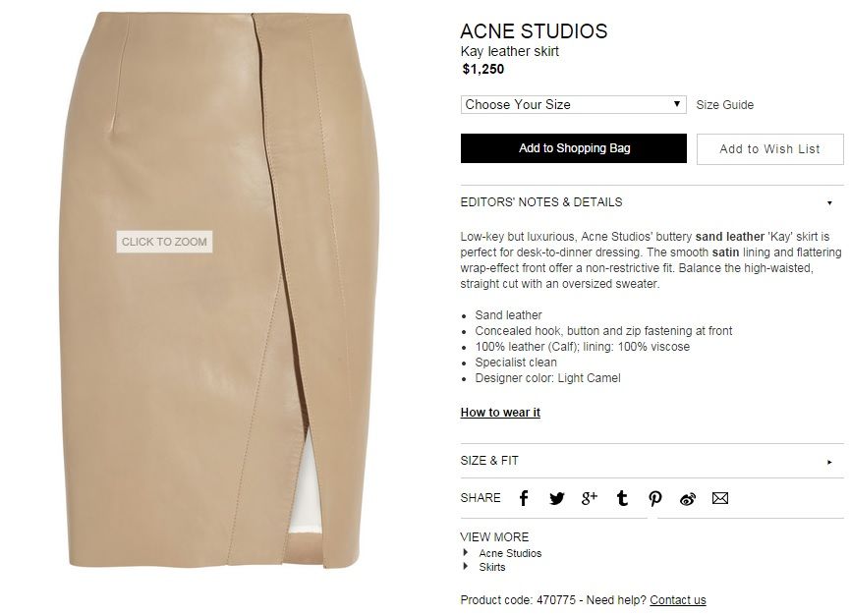Share on Weibo icon
This screenshot has height=616, width=850.
click(688, 499)
